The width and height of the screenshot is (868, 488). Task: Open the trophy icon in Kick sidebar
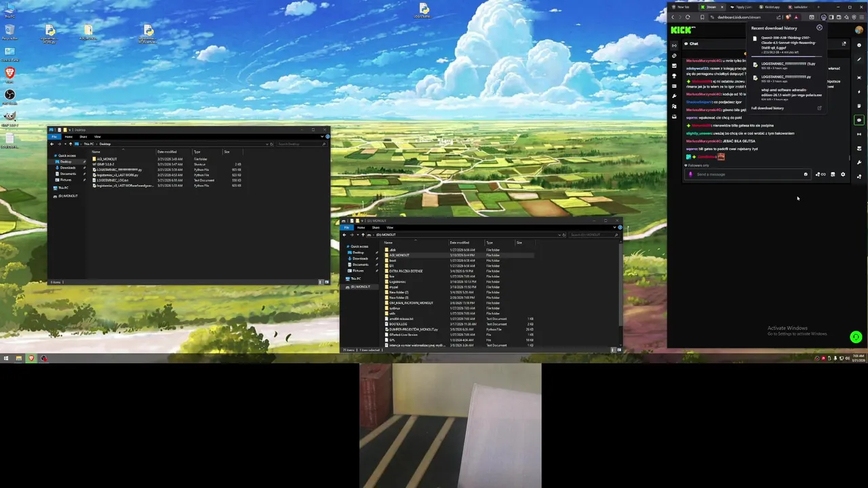[x=674, y=76]
